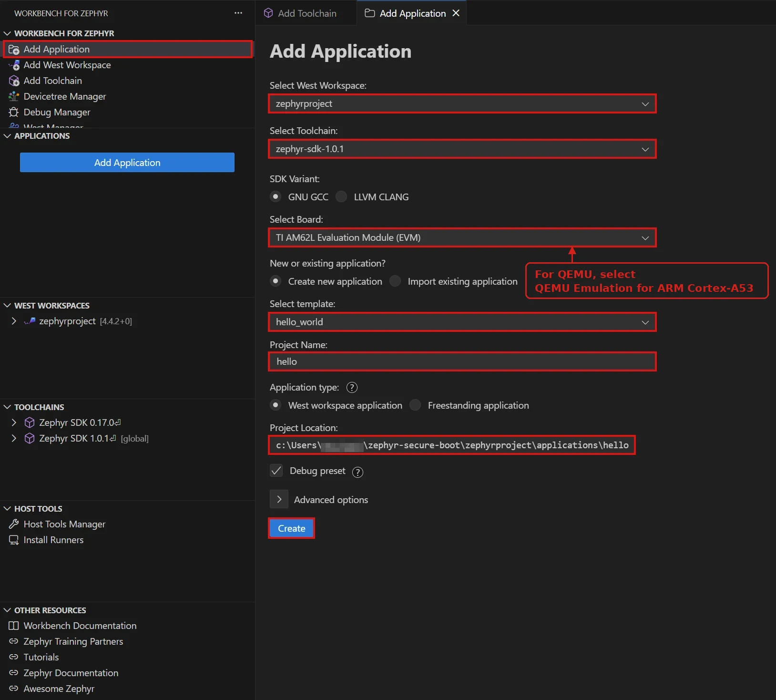Click the Application type help icon
This screenshot has height=700, width=776.
352,388
